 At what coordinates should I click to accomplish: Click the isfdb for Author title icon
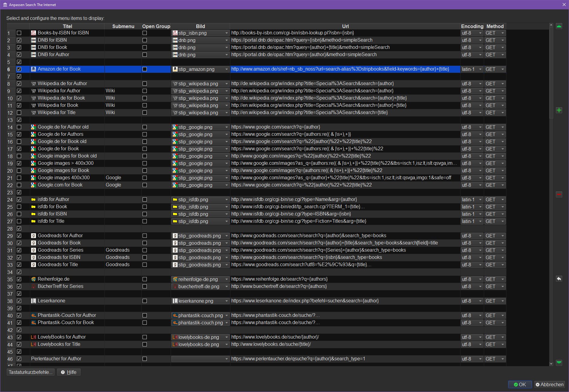tap(34, 199)
